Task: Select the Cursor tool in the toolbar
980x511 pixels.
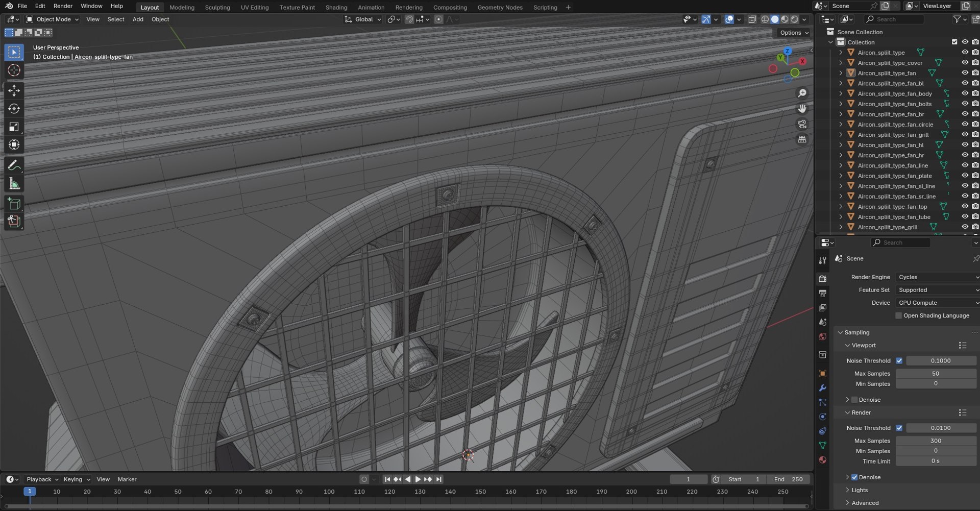Action: 14,70
